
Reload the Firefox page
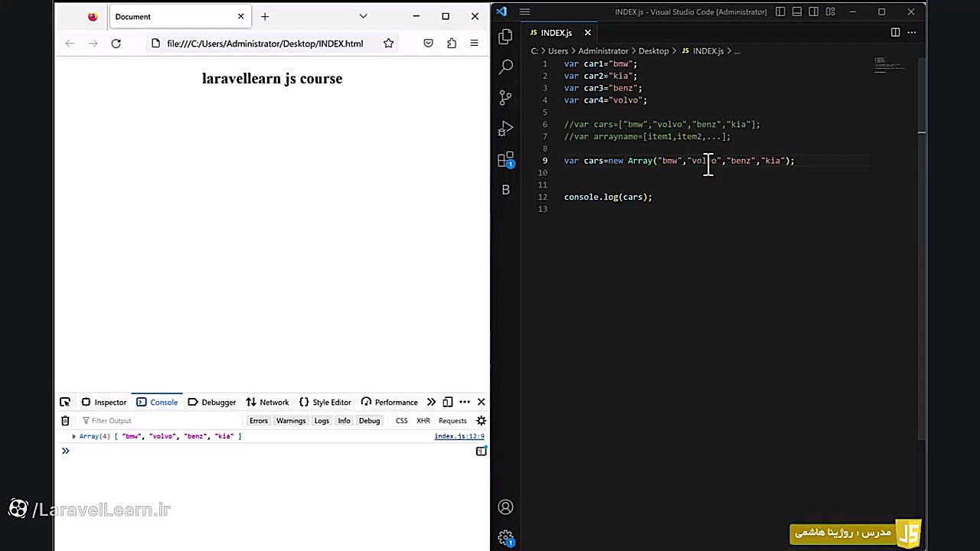tap(116, 44)
